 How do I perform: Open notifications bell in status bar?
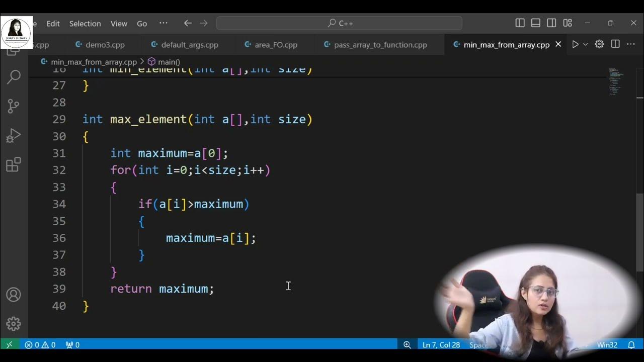(631, 344)
